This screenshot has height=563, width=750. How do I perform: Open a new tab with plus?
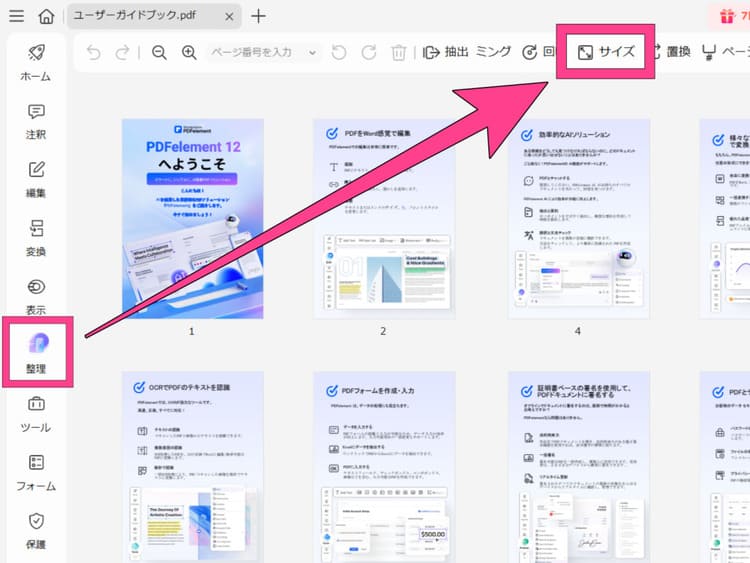(258, 16)
